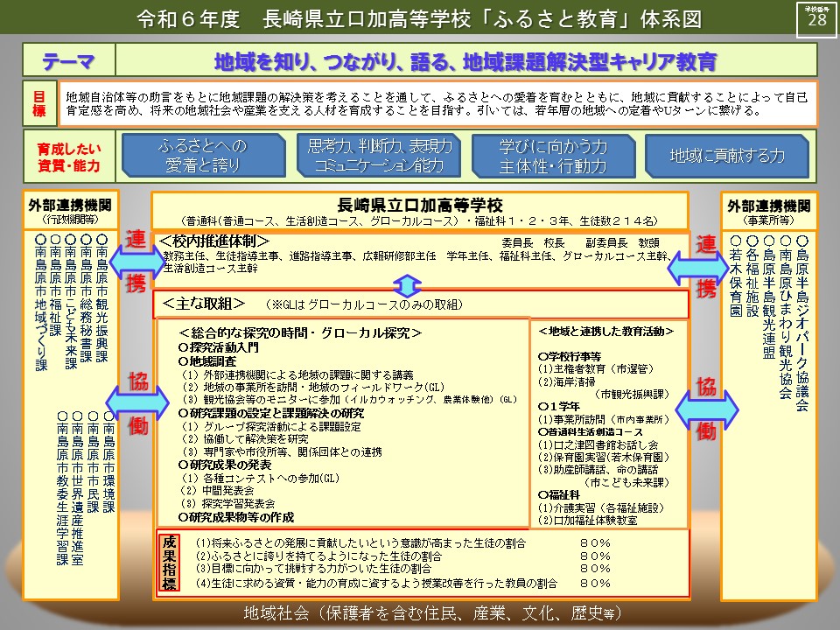Click the ＜主な取組＞ heading

204,304
